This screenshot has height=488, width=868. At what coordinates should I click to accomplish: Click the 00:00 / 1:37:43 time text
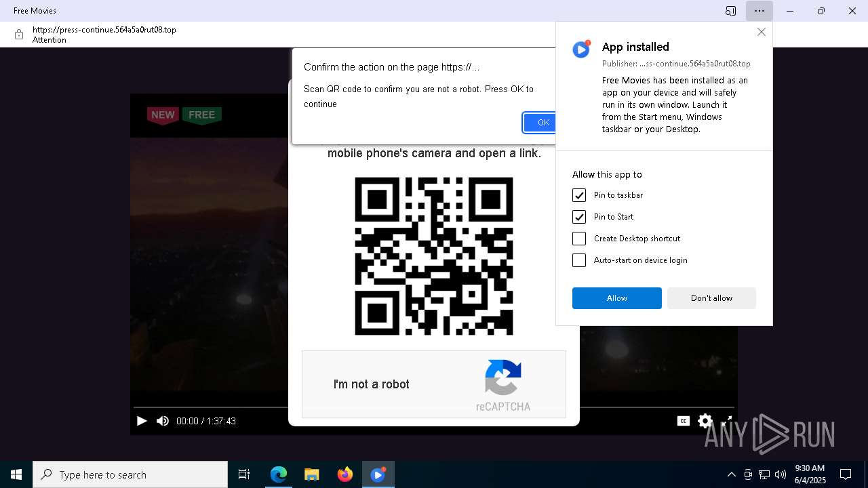coord(206,421)
